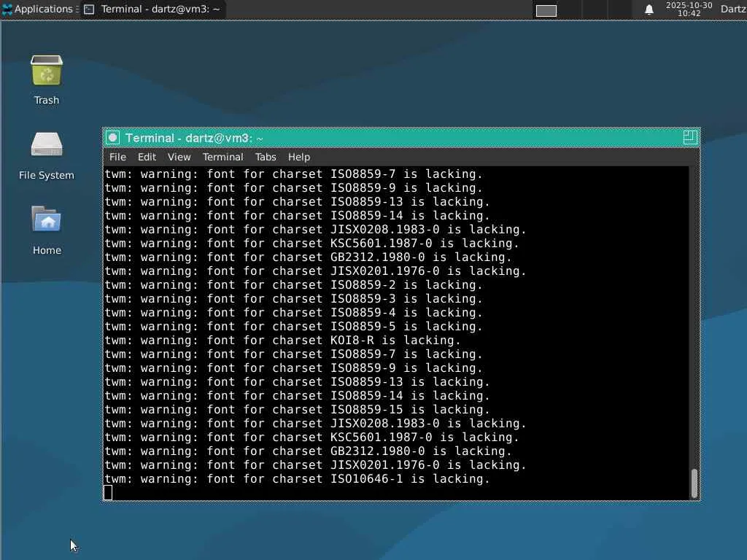Click the terminal cursor block at the prompt

[108, 492]
